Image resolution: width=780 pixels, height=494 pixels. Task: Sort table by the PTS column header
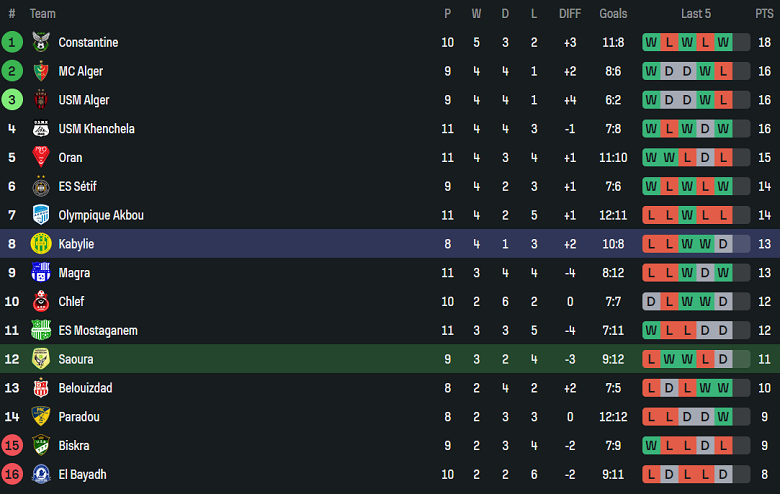(764, 14)
